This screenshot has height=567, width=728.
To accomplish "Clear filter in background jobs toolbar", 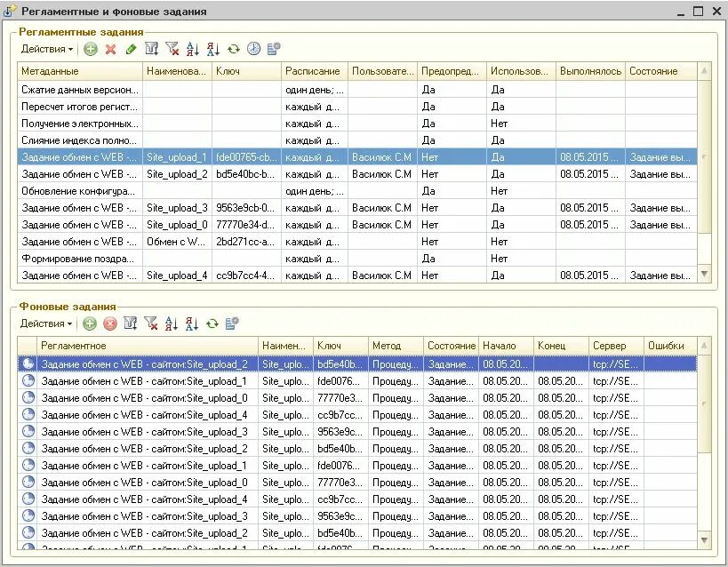I will click(x=151, y=323).
